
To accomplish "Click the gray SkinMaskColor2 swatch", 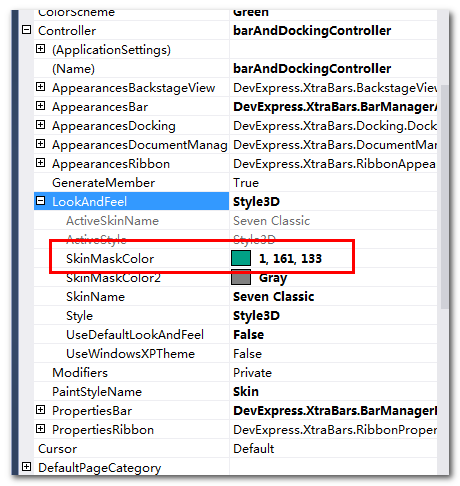I will [x=241, y=277].
